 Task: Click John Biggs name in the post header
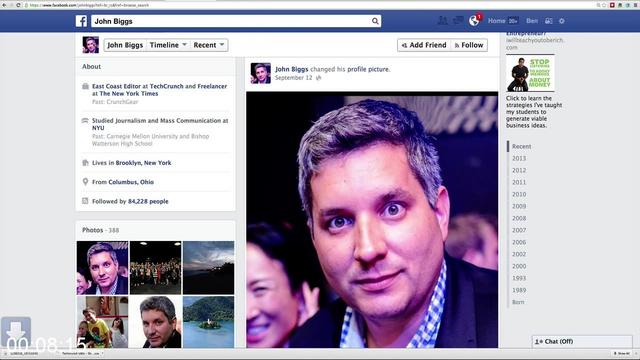(x=291, y=69)
